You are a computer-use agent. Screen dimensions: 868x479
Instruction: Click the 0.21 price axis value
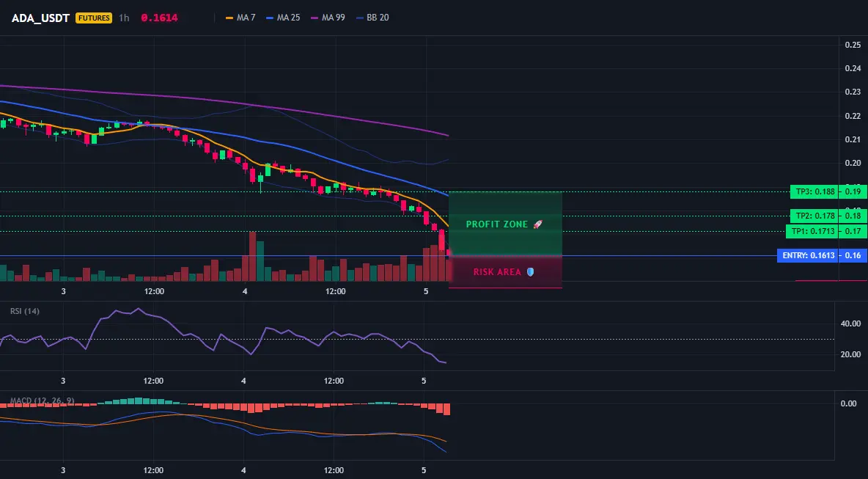(853, 139)
